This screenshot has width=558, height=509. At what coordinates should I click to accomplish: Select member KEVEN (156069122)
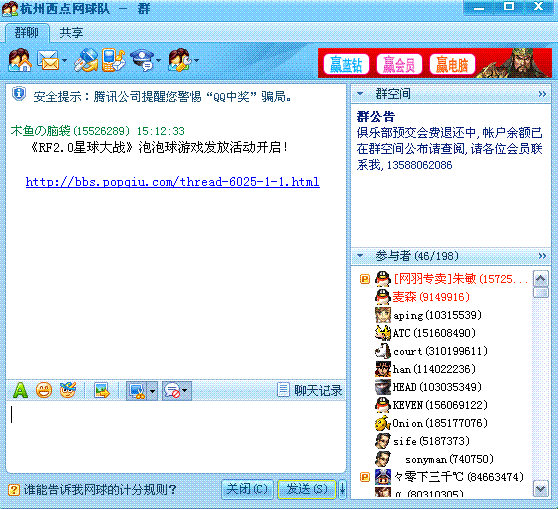pos(431,405)
